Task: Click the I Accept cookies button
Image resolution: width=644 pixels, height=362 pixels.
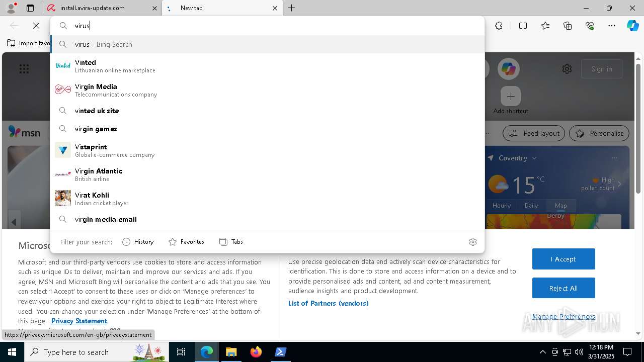Action: point(563,259)
